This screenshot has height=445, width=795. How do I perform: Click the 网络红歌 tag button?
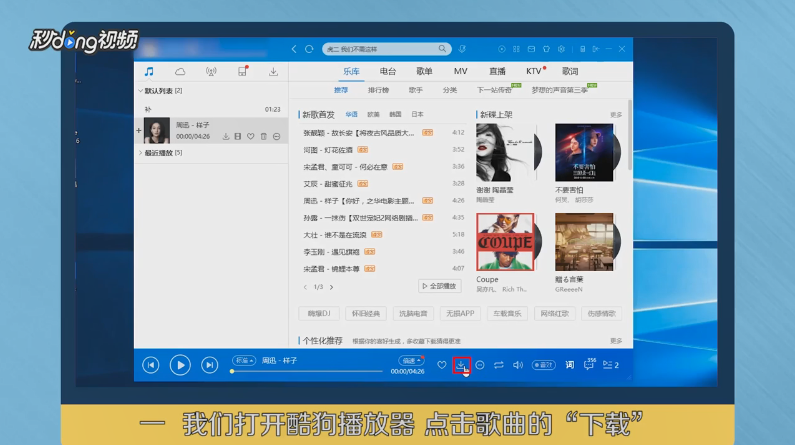click(555, 314)
